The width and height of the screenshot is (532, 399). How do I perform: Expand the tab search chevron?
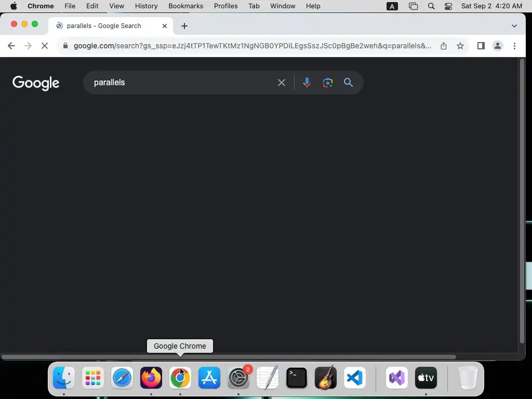coord(514,26)
